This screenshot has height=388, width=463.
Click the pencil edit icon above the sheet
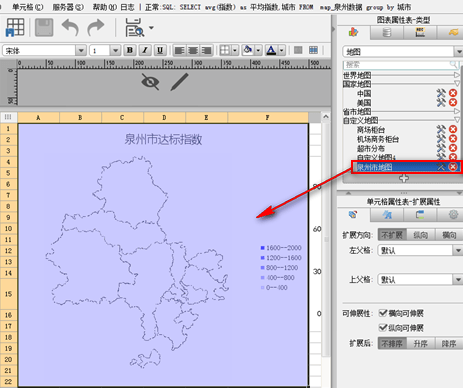pos(179,82)
